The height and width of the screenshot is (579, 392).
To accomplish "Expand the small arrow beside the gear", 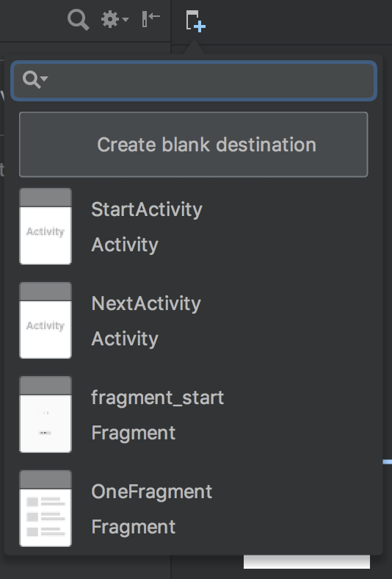I will (126, 19).
